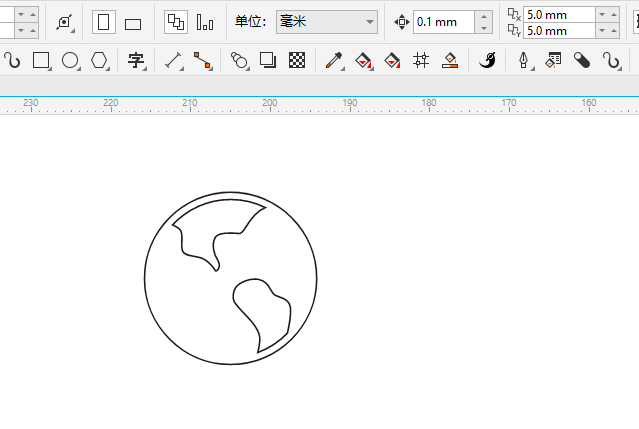
Task: Increase the nudge distance value
Action: coord(484,17)
